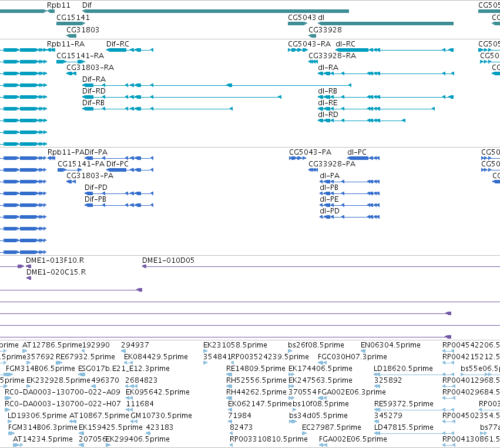Click the RC0-DA0003-130700-022-A09 EST label

tap(62, 392)
